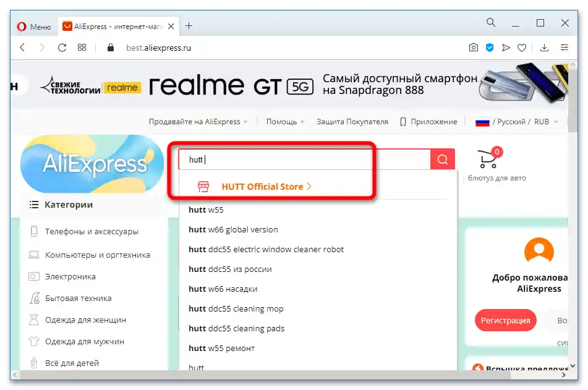The width and height of the screenshot is (588, 390).
Task: Expand the Продавайте на AliExpress dropdown
Action: click(198, 122)
